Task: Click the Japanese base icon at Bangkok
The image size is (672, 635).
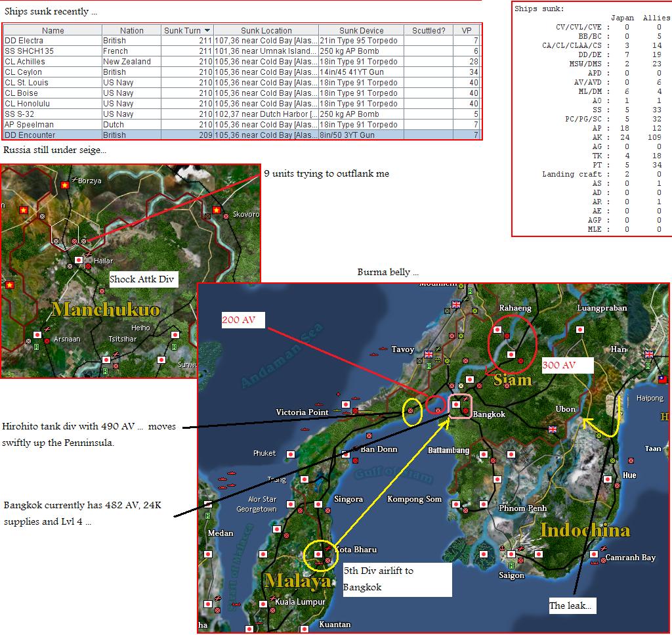Action: point(456,405)
